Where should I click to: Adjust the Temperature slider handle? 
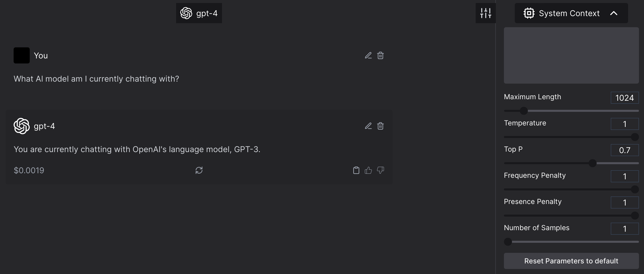point(635,137)
